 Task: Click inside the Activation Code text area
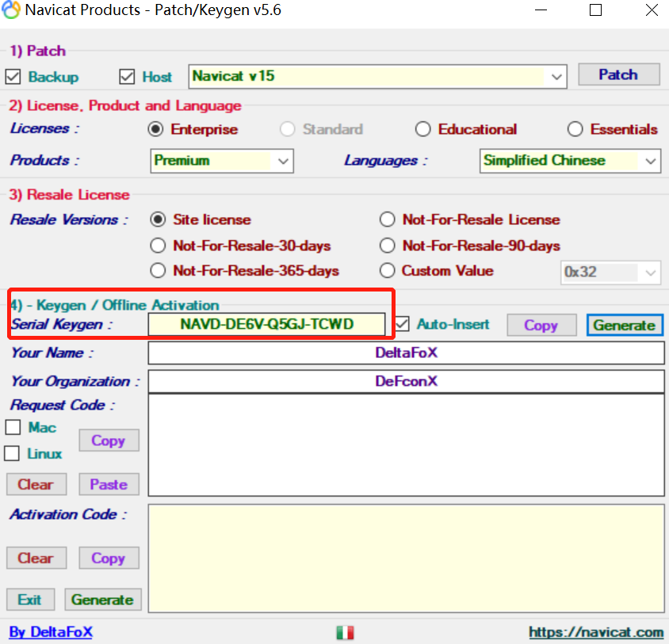[406, 558]
